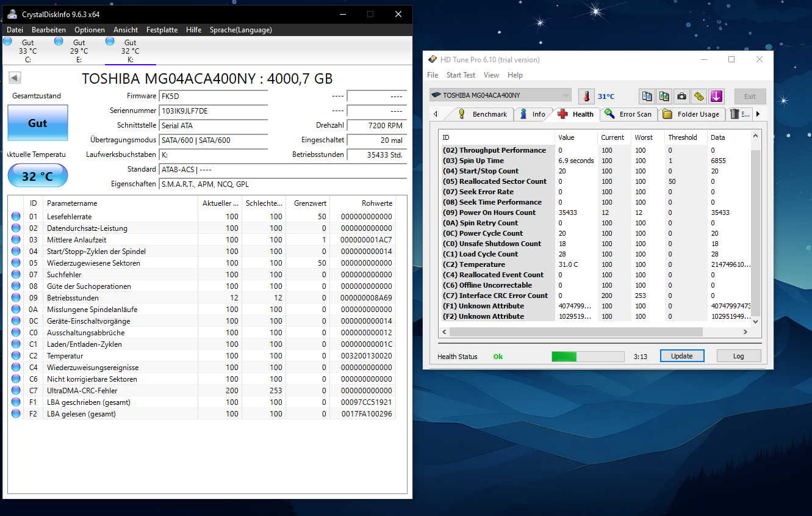This screenshot has height=516, width=812.
Task: Open the Hilfe menu in CrystalDiskInfo
Action: click(194, 29)
